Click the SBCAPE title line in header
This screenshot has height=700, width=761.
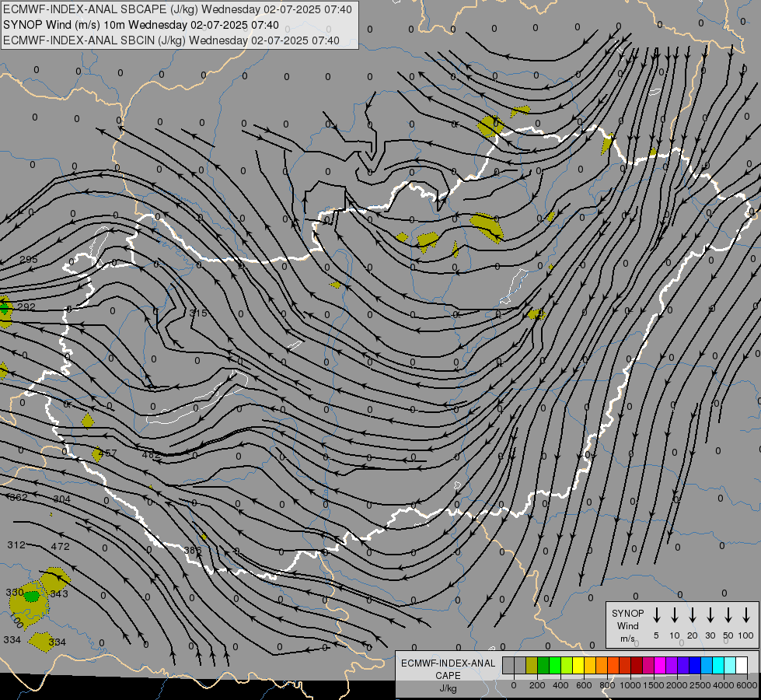pos(177,9)
